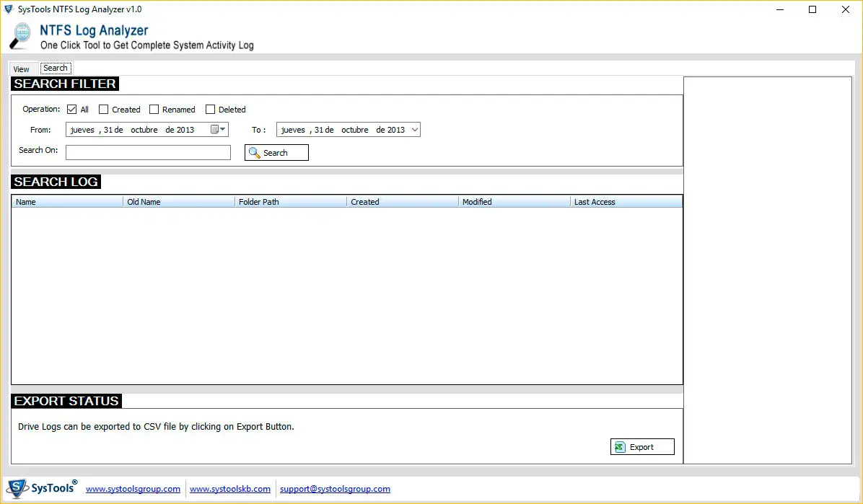Maximize the NTFS Log Analyzer window
Viewport: 863px width, 504px height.
click(812, 9)
